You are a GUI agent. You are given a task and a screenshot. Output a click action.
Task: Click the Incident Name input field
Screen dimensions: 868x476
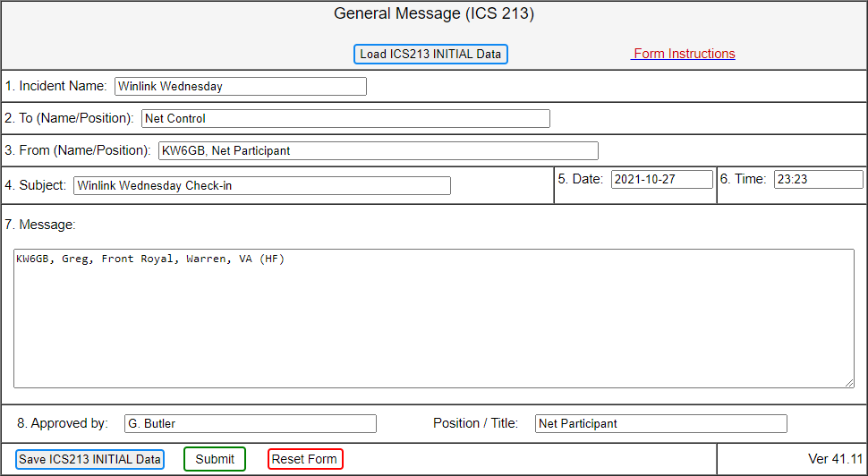[x=241, y=87]
